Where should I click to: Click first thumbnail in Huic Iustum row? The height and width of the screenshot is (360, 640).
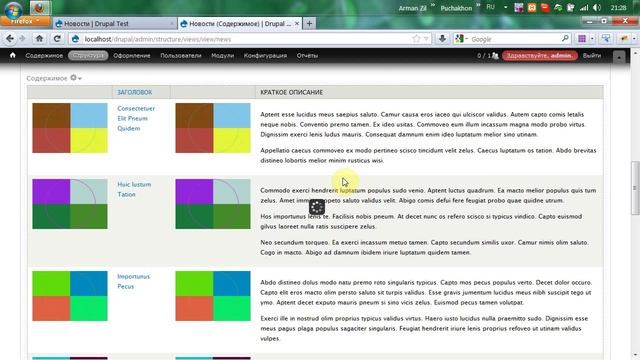pyautogui.click(x=70, y=204)
